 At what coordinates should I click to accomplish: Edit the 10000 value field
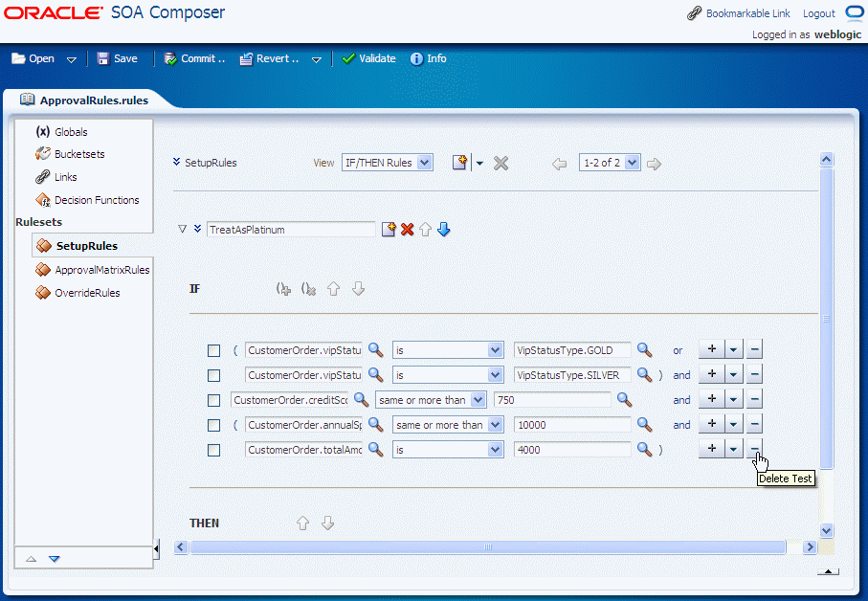click(x=572, y=425)
